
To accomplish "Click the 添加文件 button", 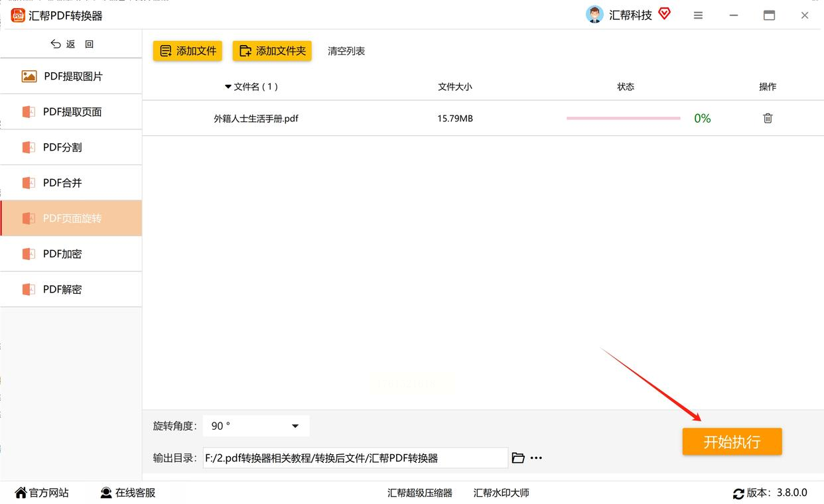I will (188, 51).
